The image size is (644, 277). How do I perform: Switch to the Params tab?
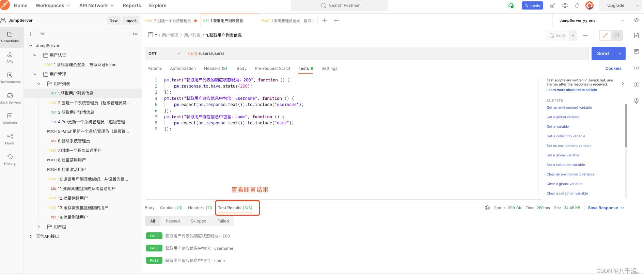[155, 68]
